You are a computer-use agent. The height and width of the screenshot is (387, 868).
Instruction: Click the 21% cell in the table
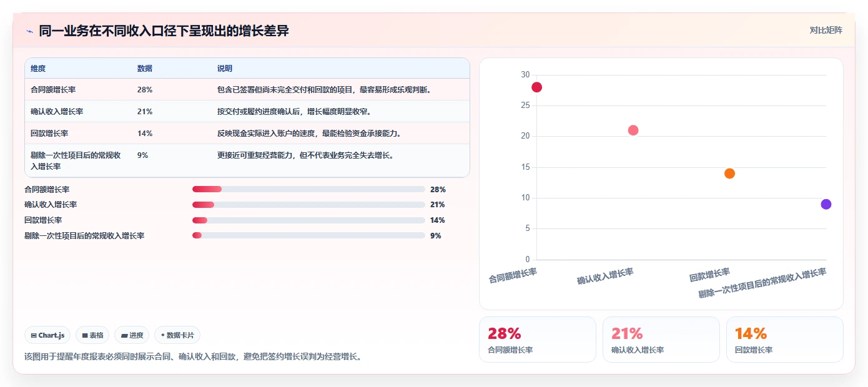(x=145, y=112)
